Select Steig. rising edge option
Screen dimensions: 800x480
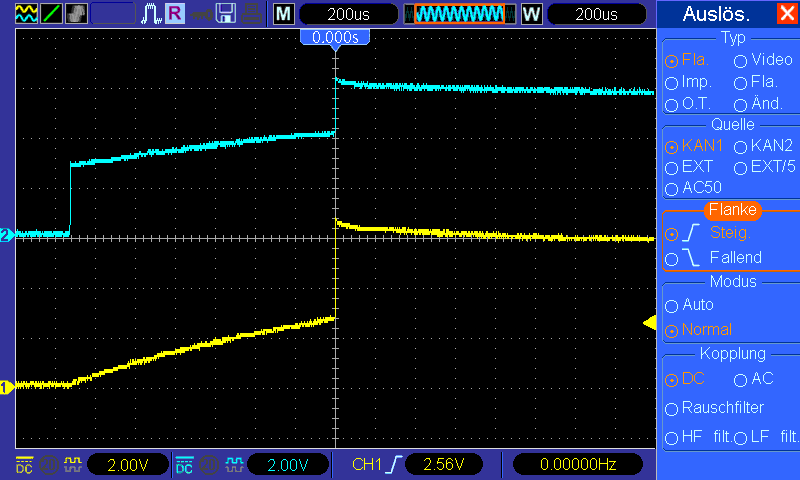[x=708, y=233]
